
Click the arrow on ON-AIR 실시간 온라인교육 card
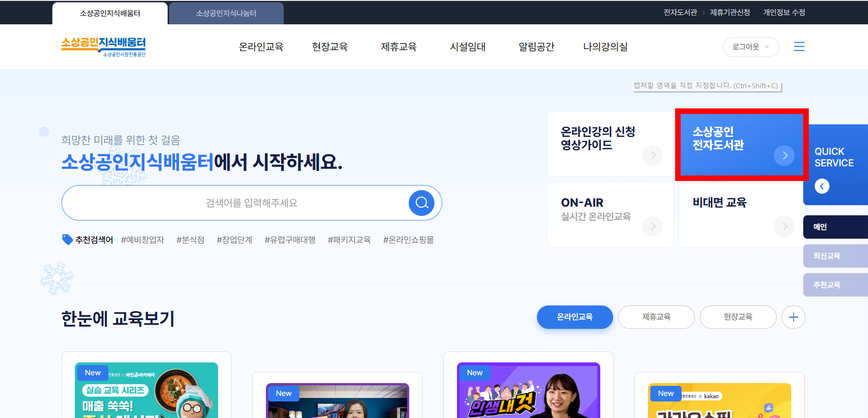[x=652, y=226]
